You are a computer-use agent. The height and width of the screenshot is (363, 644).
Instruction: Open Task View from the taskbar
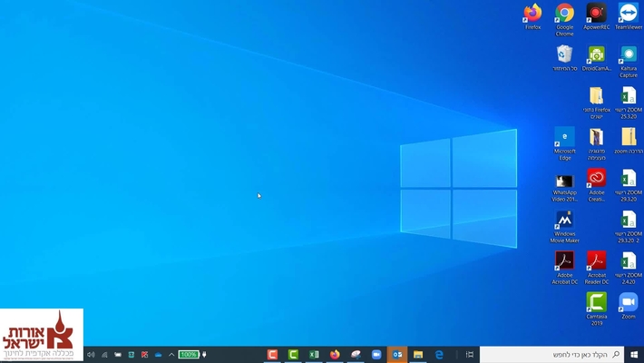[x=470, y=354]
